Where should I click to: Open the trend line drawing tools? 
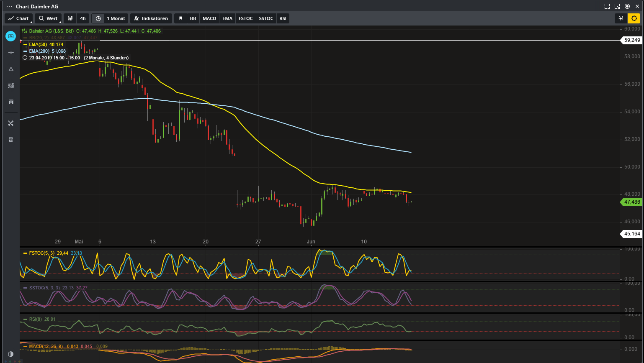(11, 86)
